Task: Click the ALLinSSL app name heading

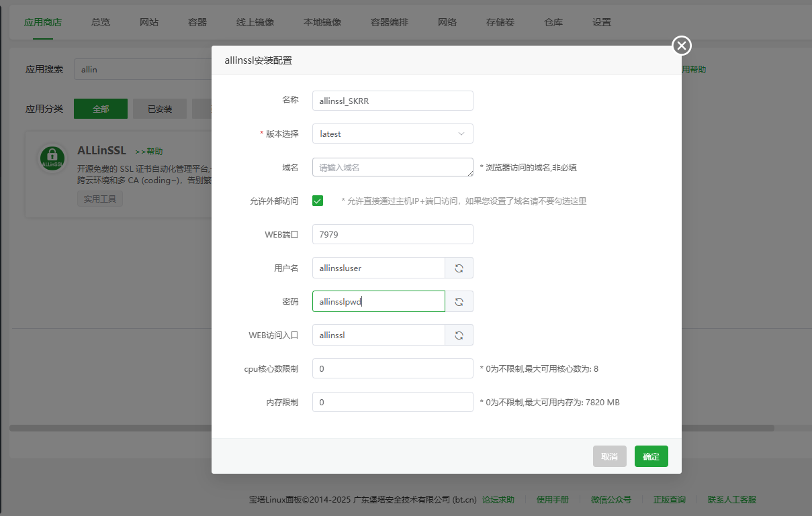Action: (x=102, y=150)
